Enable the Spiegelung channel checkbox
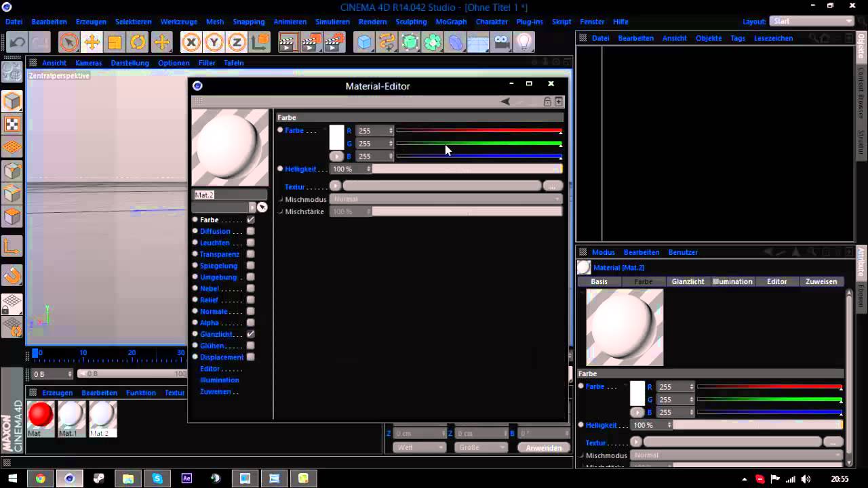Screen dimensions: 868x488 (x=251, y=266)
